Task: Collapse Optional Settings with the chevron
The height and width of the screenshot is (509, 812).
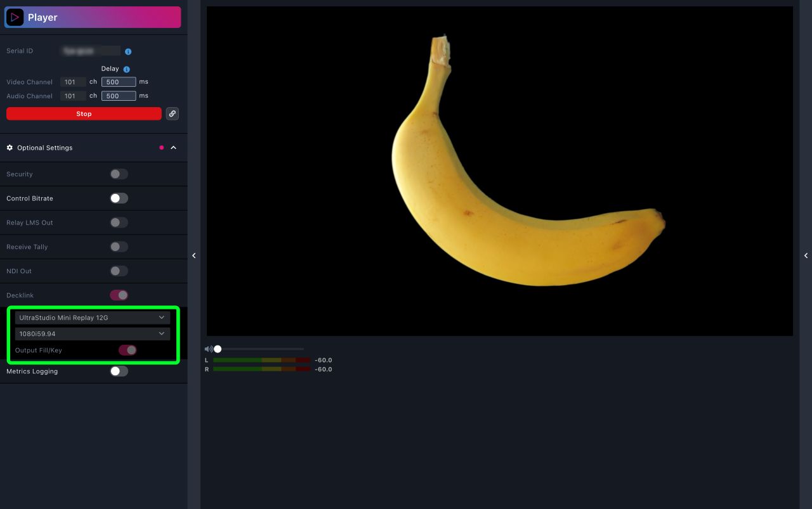Action: [173, 148]
